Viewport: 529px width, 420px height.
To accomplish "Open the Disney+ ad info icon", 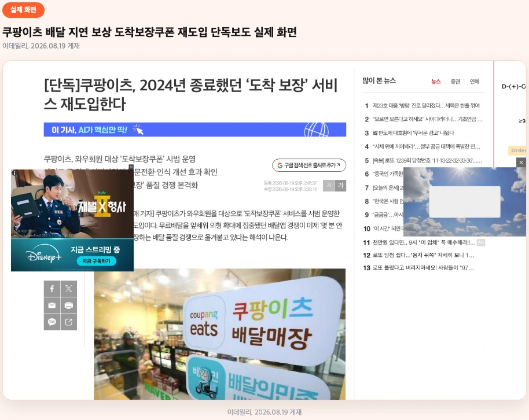I will tap(14, 173).
